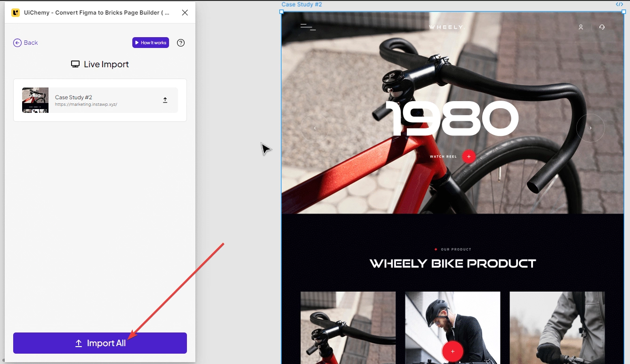
Task: Click the UiChemy plugin logo icon
Action: click(16, 13)
